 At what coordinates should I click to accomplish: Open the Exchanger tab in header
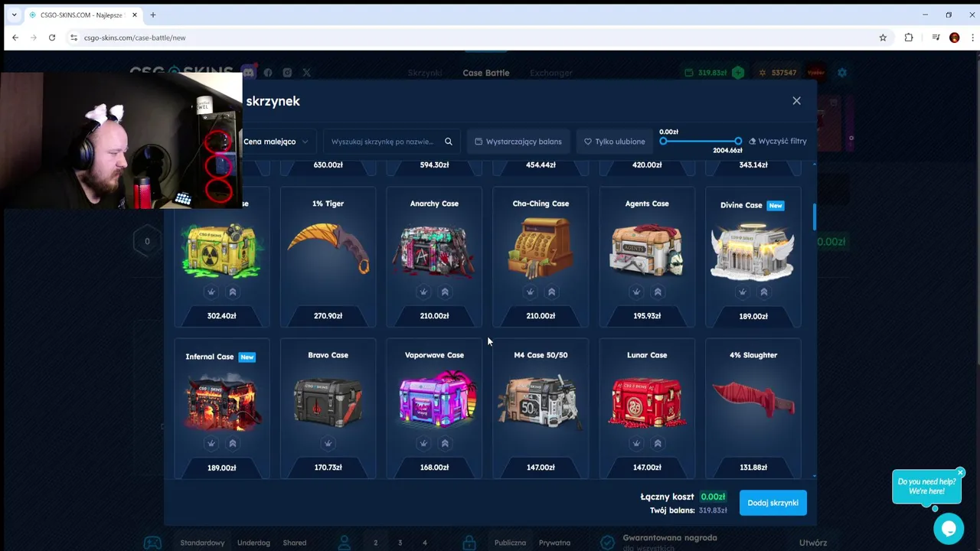pyautogui.click(x=550, y=73)
